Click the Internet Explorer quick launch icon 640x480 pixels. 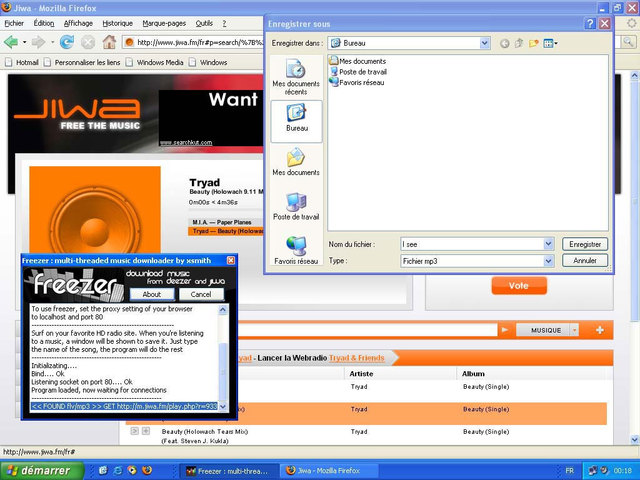pyautogui.click(x=118, y=470)
